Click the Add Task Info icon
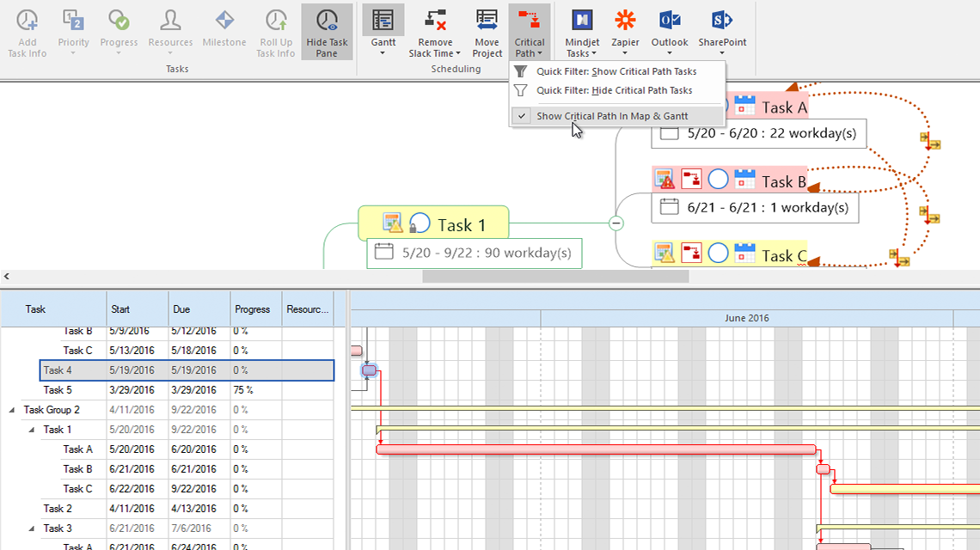Image resolution: width=980 pixels, height=550 pixels. (27, 31)
